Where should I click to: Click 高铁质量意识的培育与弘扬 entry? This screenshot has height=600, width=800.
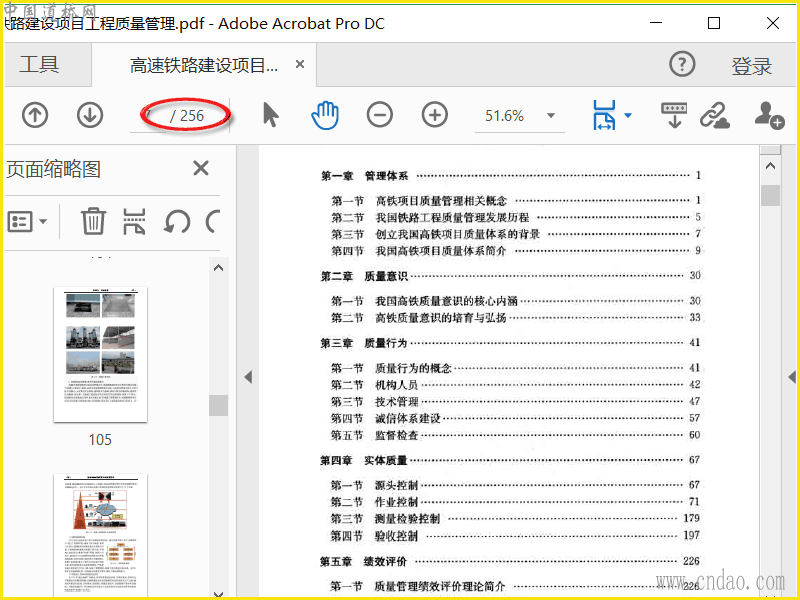pyautogui.click(x=516, y=317)
